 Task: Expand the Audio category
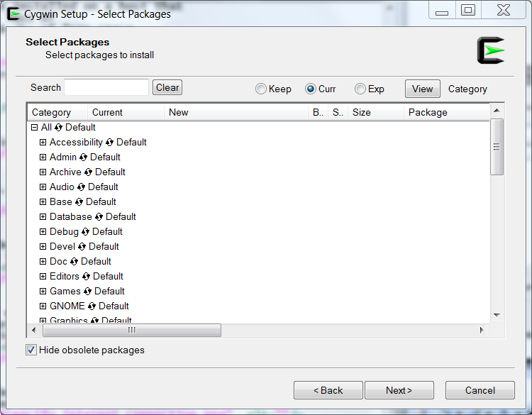[x=43, y=187]
